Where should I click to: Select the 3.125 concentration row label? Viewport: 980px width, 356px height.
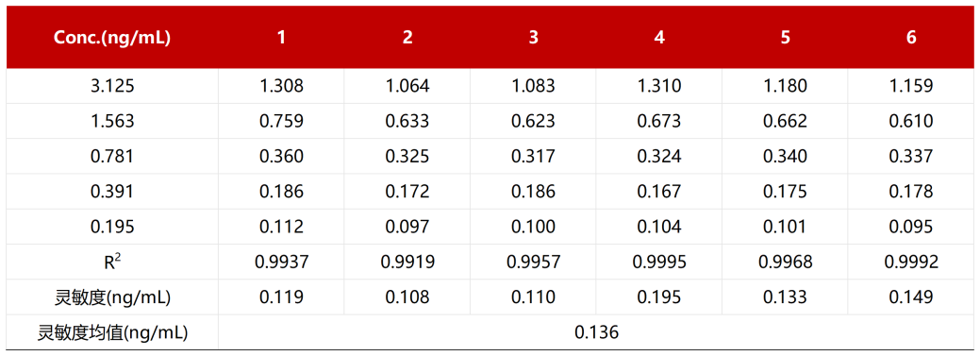112,86
